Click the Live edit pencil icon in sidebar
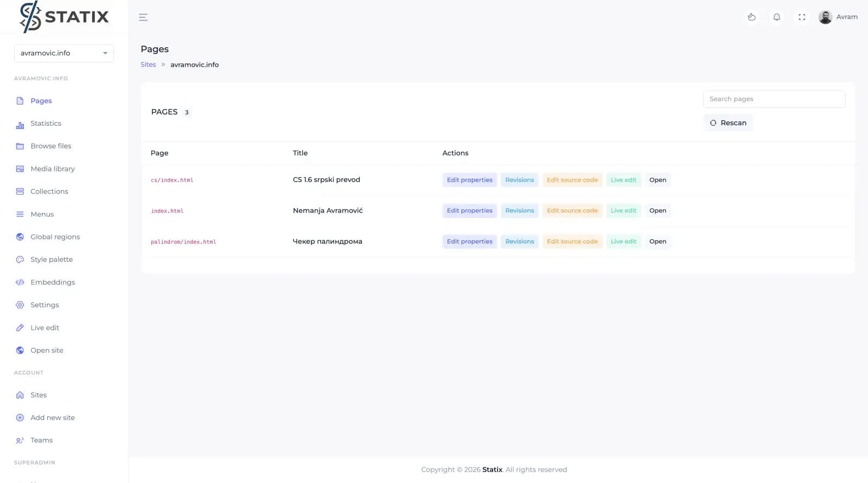The width and height of the screenshot is (868, 483). (20, 328)
